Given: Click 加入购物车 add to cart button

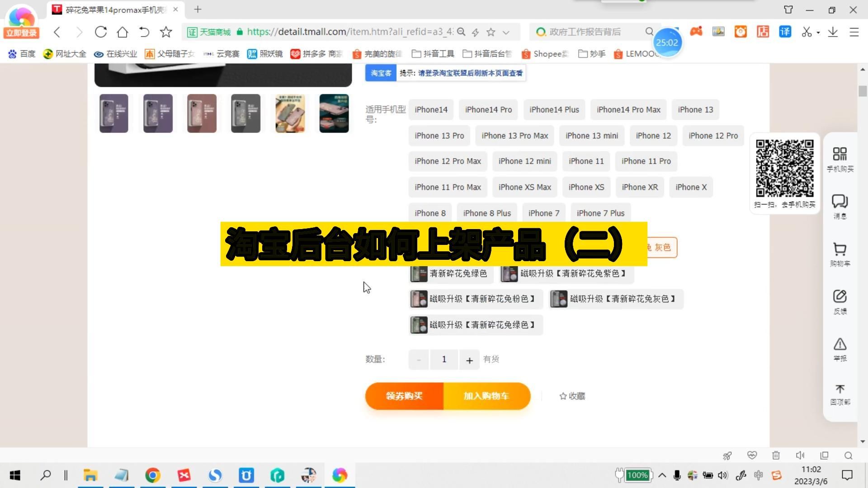Looking at the screenshot, I should (486, 396).
